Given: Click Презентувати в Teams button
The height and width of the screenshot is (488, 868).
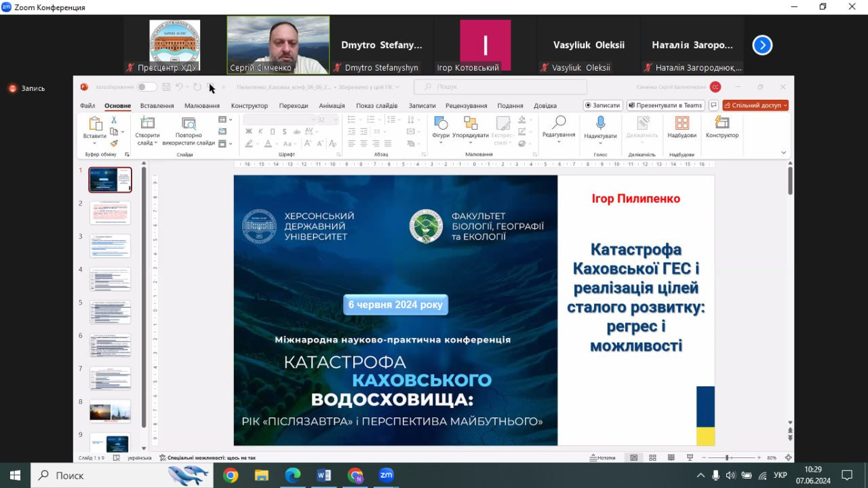Looking at the screenshot, I should 665,105.
